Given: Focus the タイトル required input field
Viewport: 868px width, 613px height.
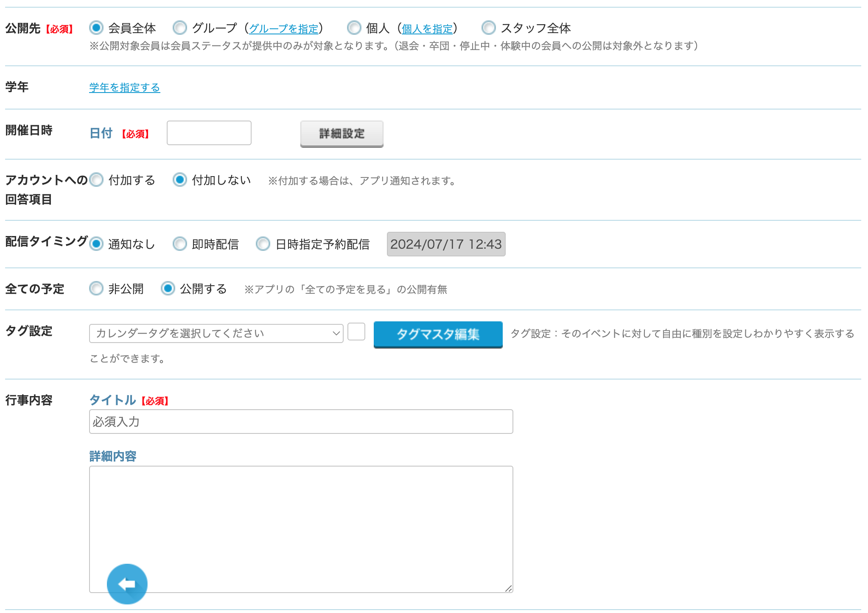Looking at the screenshot, I should (301, 422).
